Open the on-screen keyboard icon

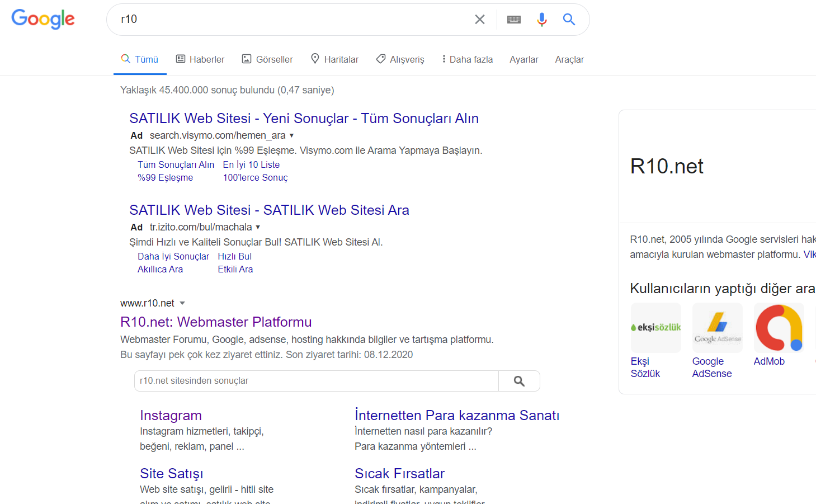514,20
